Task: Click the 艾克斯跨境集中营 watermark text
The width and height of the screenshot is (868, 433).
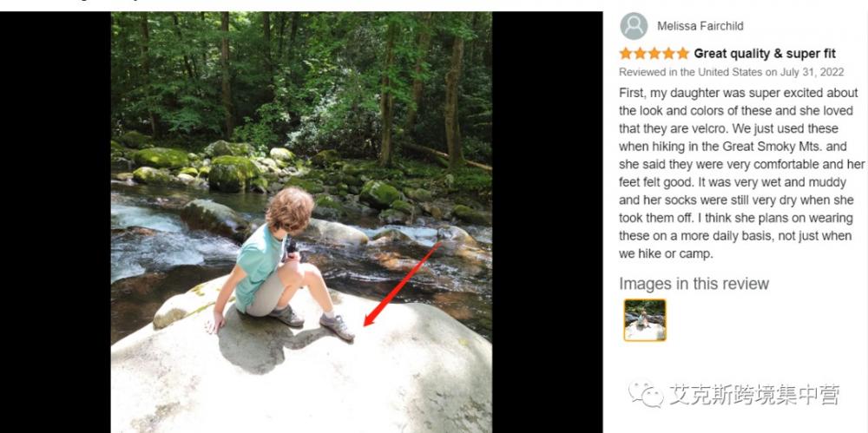Action: [x=754, y=396]
